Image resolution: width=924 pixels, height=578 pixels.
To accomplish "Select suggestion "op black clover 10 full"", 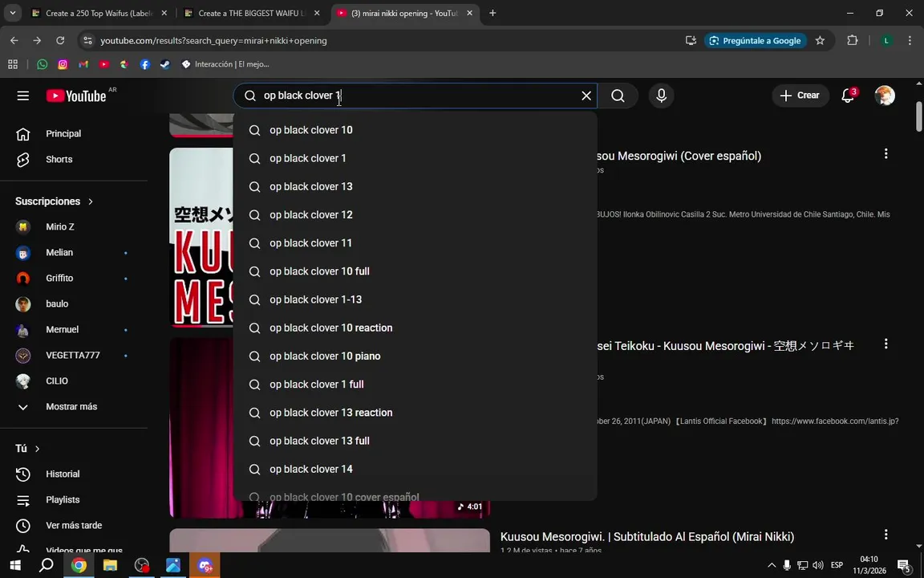I will (415, 271).
